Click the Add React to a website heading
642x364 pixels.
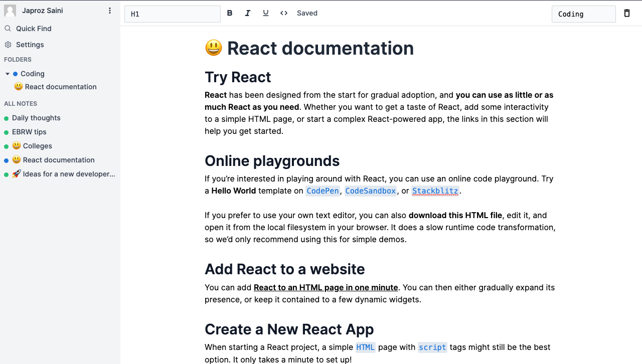[285, 269]
